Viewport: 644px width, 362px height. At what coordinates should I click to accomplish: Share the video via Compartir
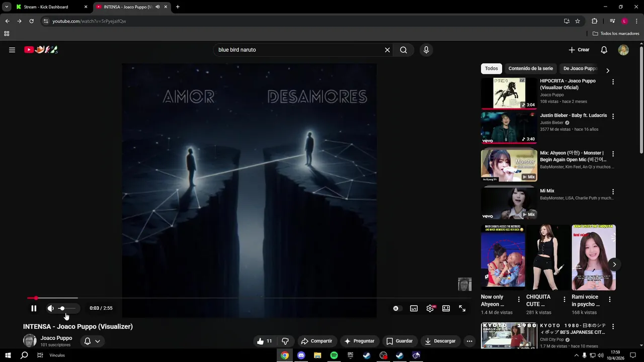(316, 341)
